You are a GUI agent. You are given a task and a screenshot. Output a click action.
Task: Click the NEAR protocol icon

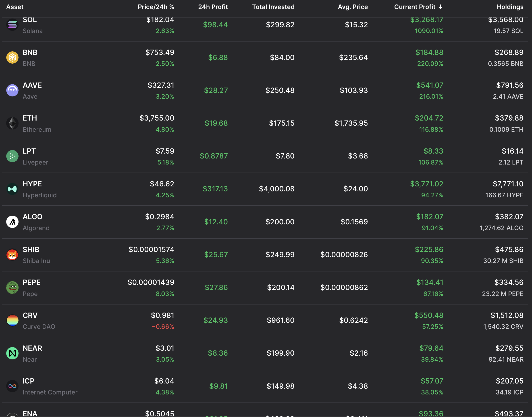(x=12, y=353)
